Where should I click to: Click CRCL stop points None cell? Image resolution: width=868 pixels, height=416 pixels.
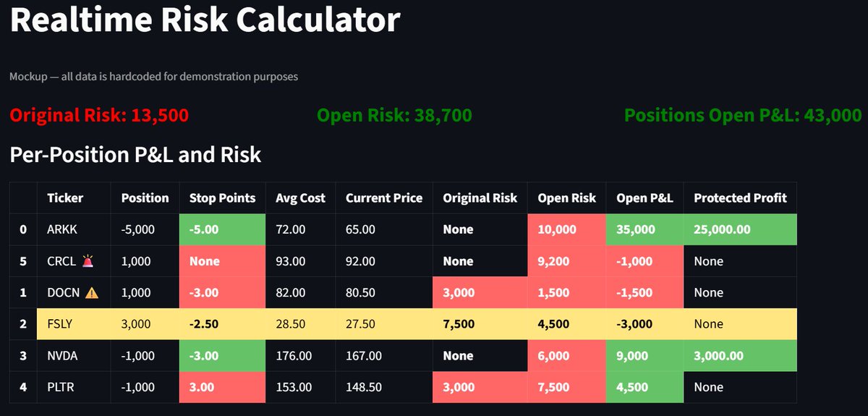(222, 261)
